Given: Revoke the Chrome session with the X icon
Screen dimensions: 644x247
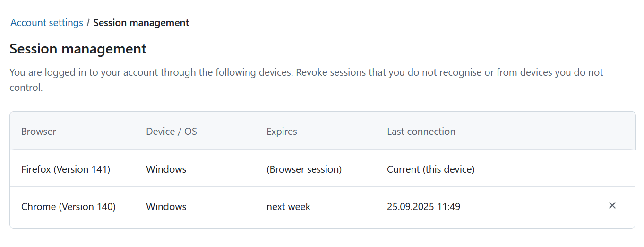Looking at the screenshot, I should [612, 205].
